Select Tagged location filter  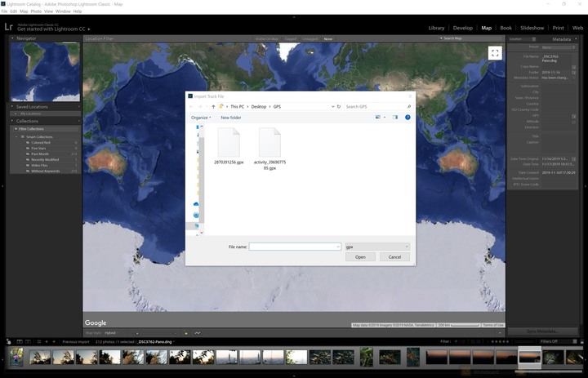coord(290,39)
